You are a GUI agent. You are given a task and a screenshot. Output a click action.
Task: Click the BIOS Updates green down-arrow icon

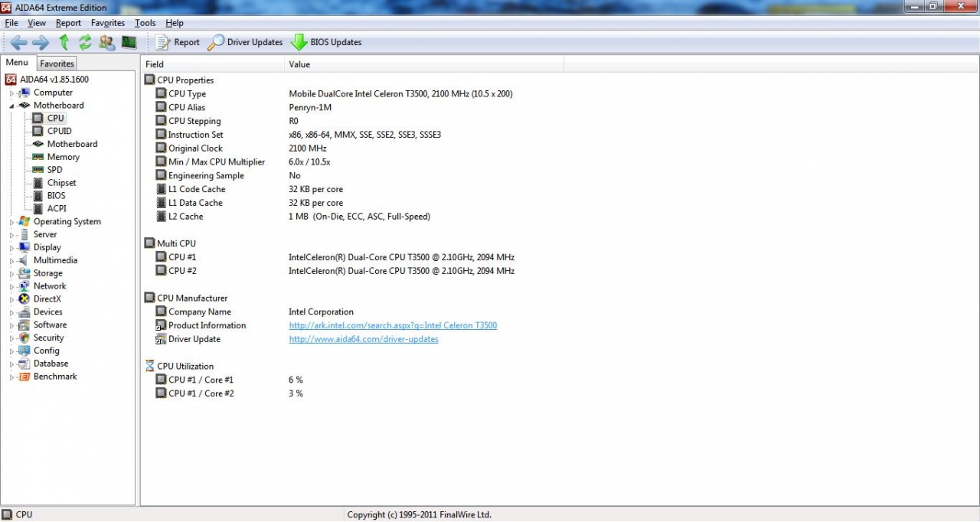pos(299,42)
